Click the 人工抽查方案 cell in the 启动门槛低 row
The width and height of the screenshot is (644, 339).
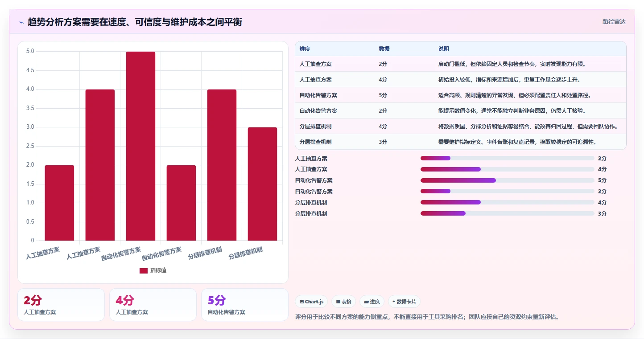[x=316, y=64]
